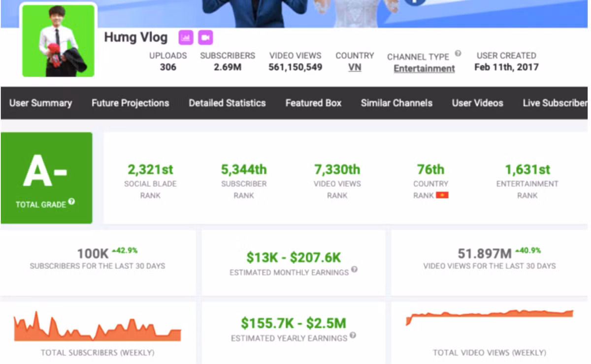Click the purple video camera icon
This screenshot has height=364, width=591.
coord(205,37)
